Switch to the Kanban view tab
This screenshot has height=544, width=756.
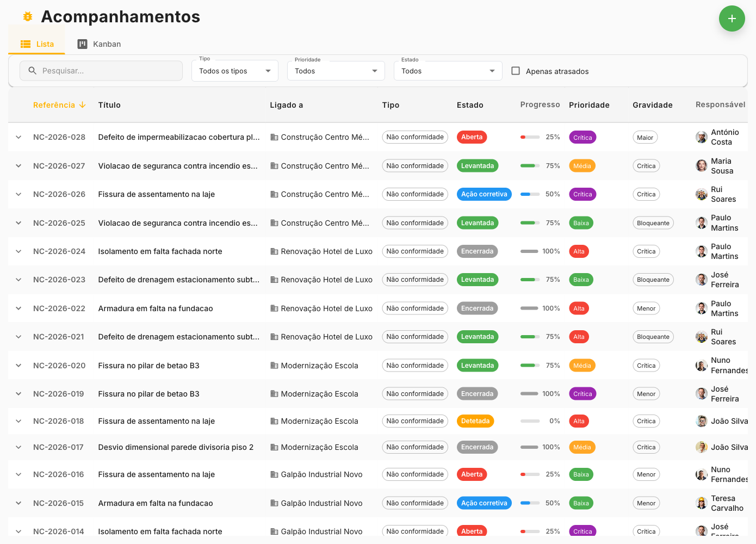pos(99,44)
